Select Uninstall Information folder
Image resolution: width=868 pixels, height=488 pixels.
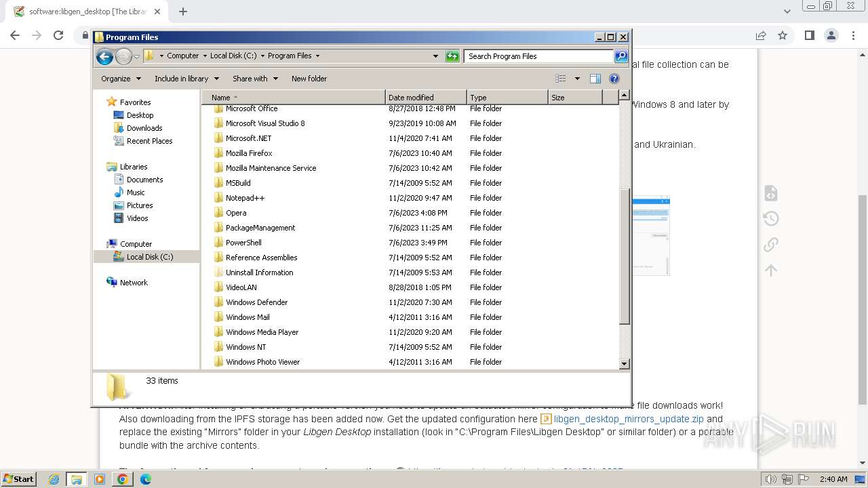[x=259, y=272]
